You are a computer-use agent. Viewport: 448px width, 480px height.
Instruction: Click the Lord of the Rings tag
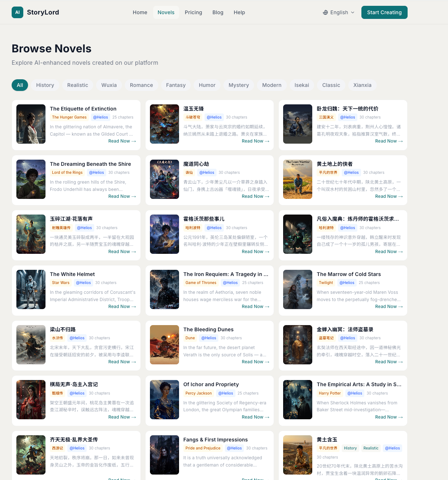[67, 173]
